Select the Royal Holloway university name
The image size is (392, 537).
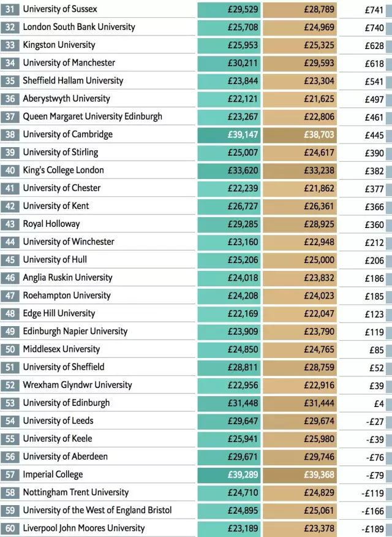point(51,224)
